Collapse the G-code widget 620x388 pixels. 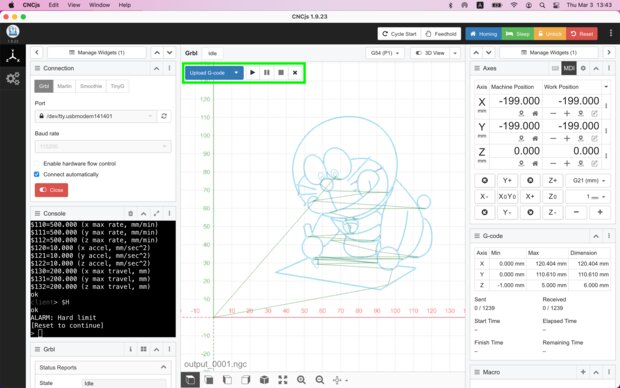(x=596, y=236)
